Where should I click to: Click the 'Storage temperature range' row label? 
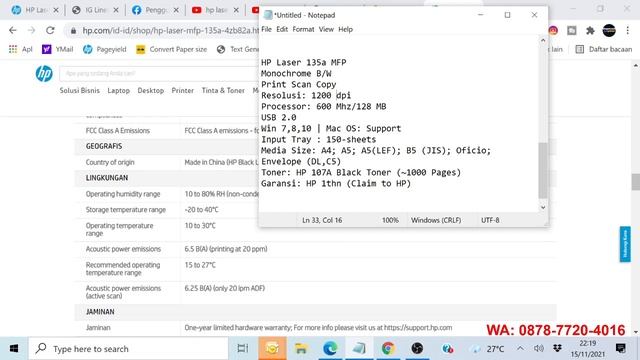126,210
